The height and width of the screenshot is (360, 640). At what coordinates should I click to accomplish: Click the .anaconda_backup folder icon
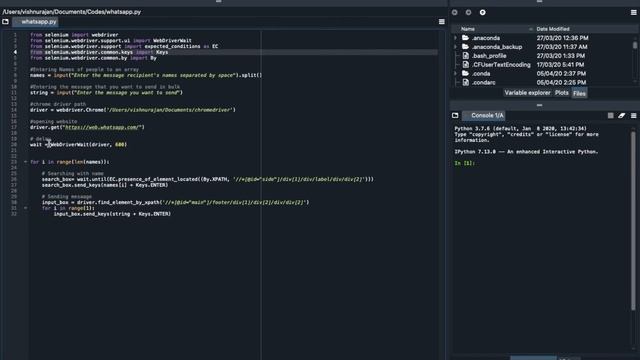pyautogui.click(x=465, y=47)
